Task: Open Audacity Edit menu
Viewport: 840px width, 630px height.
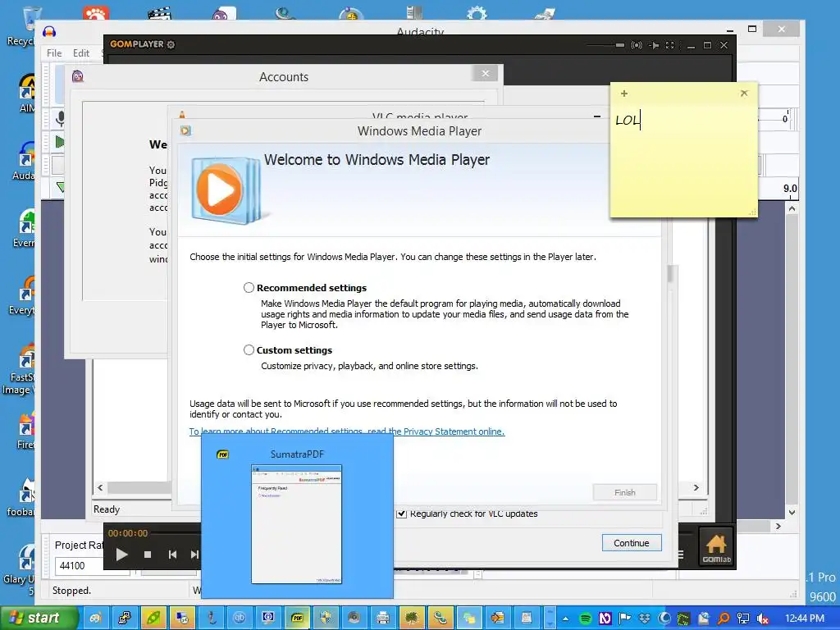Action: [x=81, y=53]
